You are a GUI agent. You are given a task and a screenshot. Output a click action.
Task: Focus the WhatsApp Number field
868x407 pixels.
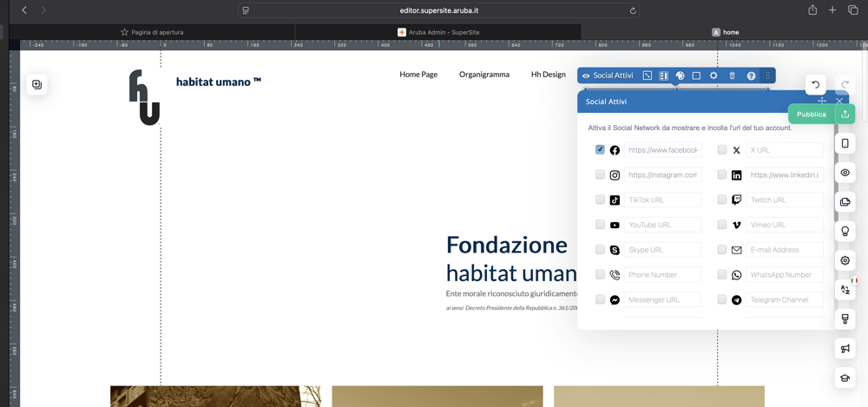tap(785, 274)
